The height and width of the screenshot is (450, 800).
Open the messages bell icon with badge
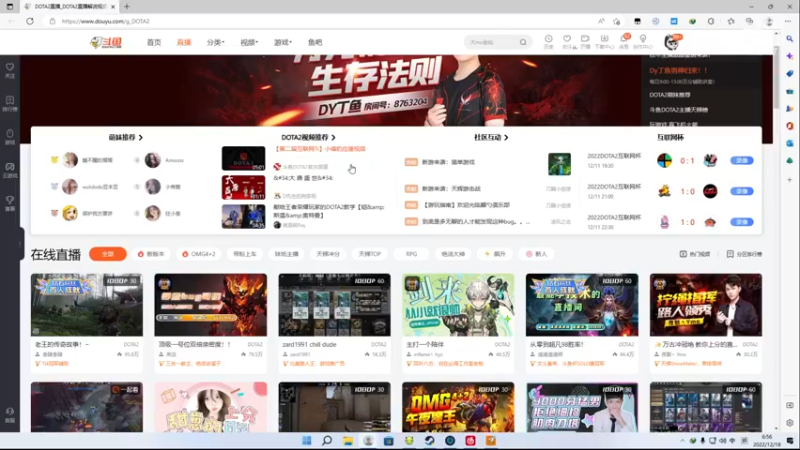624,41
